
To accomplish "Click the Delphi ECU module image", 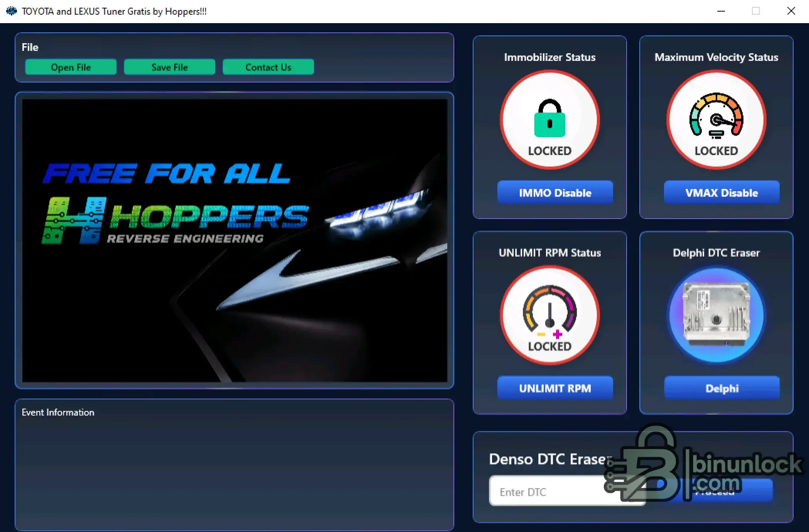I will click(x=716, y=315).
